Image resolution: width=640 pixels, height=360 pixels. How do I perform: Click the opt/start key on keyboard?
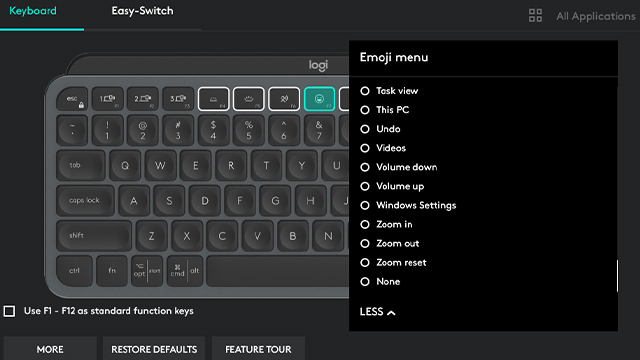coord(147,271)
